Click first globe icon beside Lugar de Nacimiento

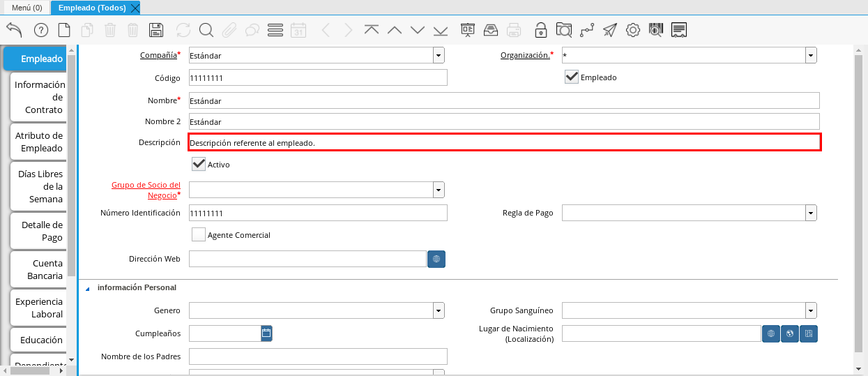coord(771,333)
